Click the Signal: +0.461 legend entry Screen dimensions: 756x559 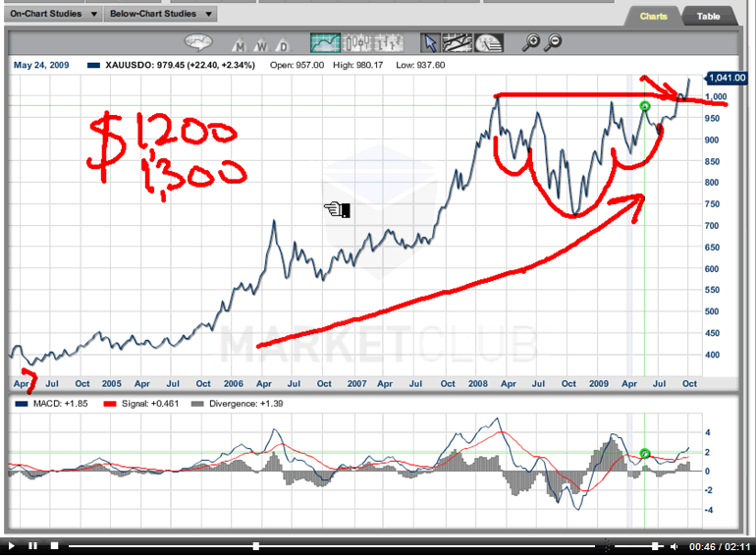click(x=141, y=404)
